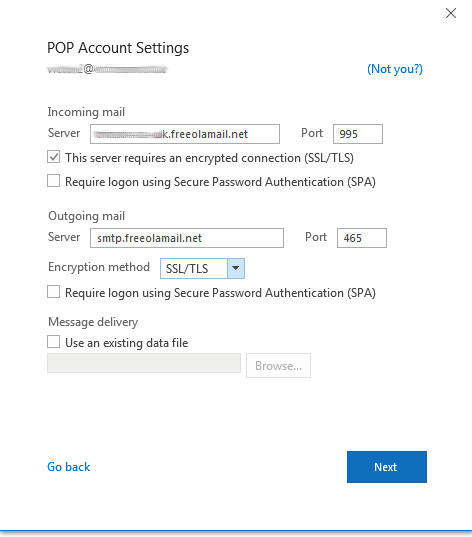Enable SPA logon for incoming mail
The image size is (472, 537).
pyautogui.click(x=53, y=181)
